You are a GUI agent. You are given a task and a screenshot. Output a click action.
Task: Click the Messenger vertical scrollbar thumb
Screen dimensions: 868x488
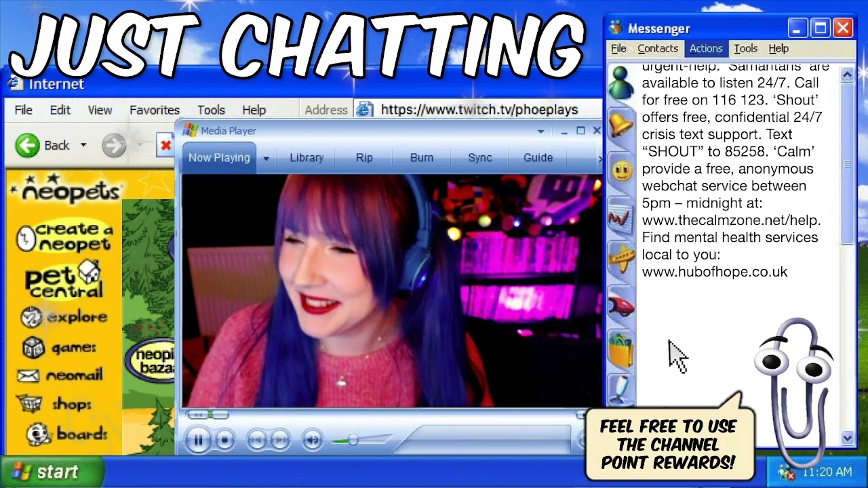[847, 164]
